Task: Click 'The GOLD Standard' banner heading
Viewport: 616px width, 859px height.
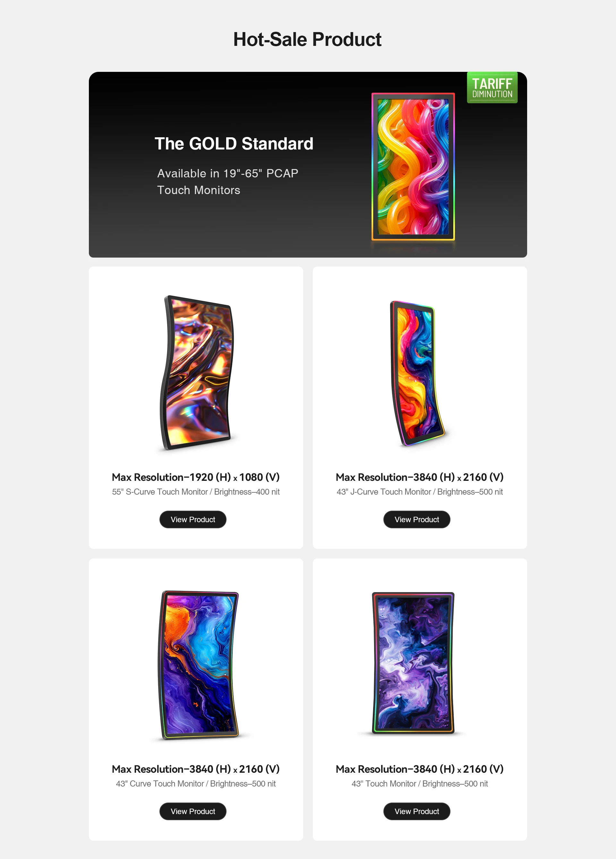Action: click(234, 144)
